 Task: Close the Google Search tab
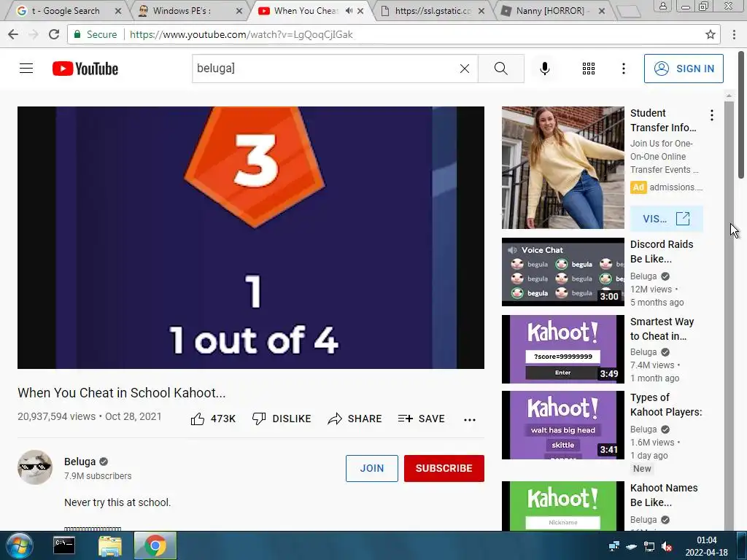tap(118, 10)
